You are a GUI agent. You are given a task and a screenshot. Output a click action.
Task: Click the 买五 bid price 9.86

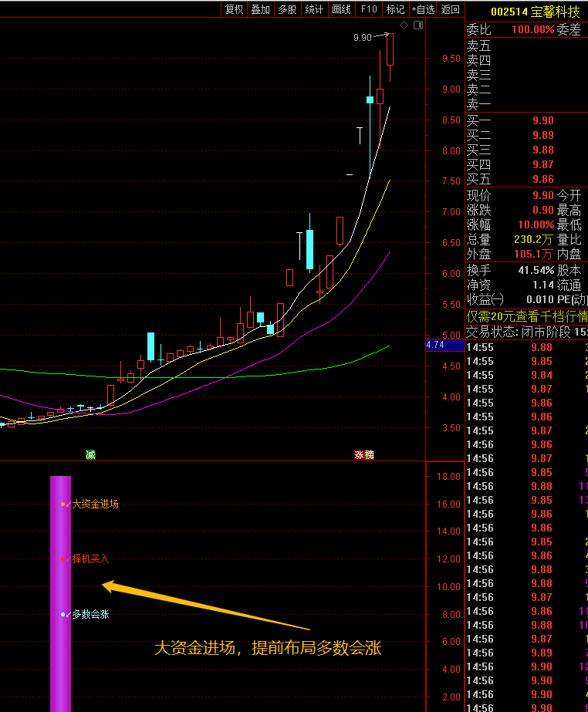(x=543, y=180)
